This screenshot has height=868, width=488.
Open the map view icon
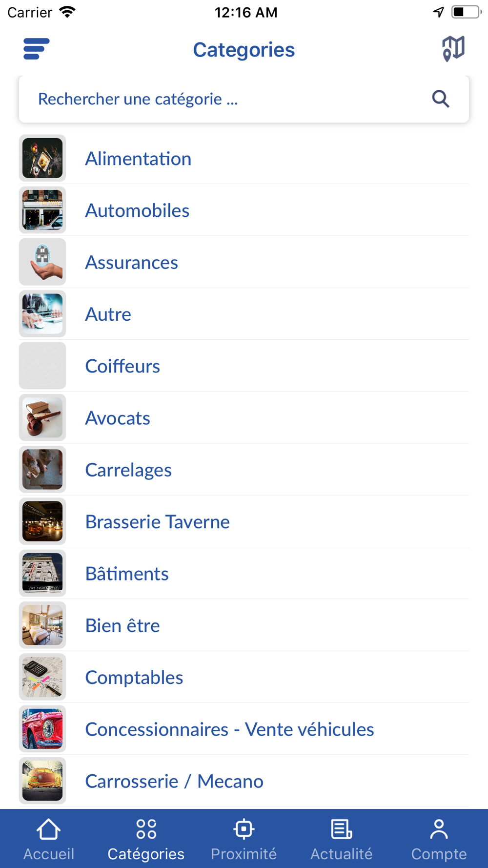tap(453, 49)
